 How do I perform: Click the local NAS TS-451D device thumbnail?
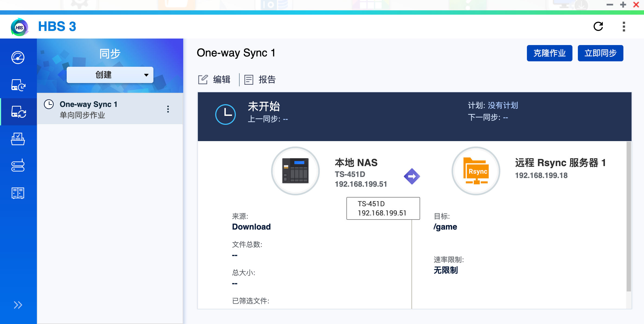point(295,171)
